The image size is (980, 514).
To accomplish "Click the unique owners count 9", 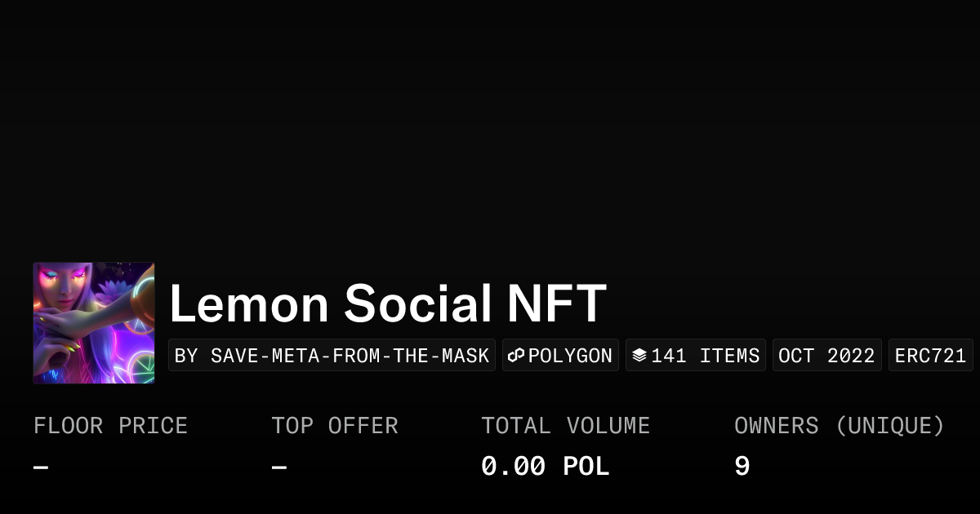I will (742, 467).
